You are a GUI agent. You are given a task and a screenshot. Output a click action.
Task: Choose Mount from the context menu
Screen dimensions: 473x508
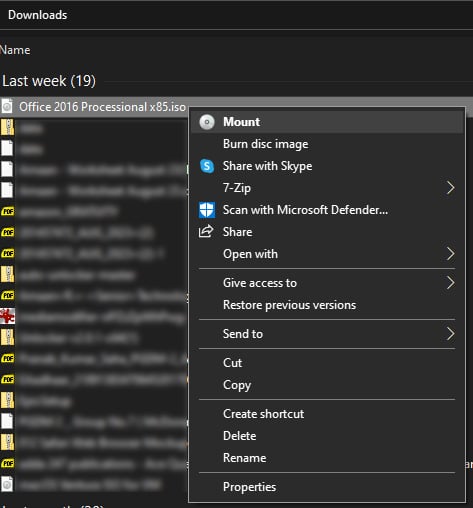pyautogui.click(x=327, y=122)
